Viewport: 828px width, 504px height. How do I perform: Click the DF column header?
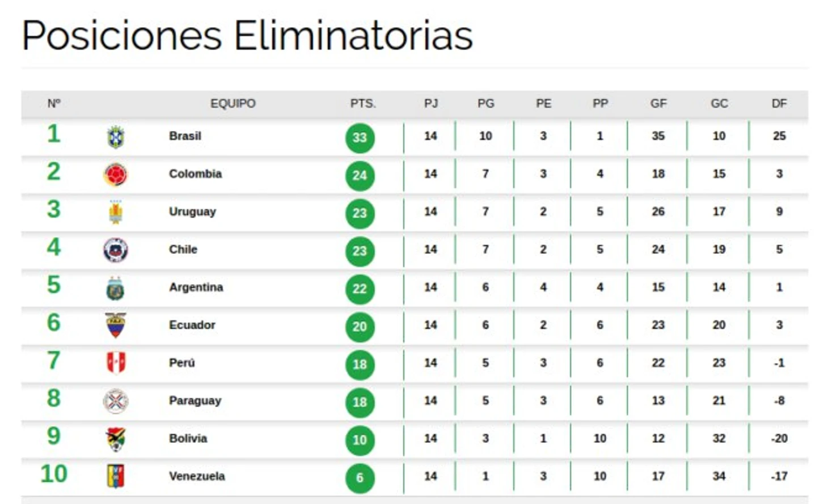(x=779, y=104)
